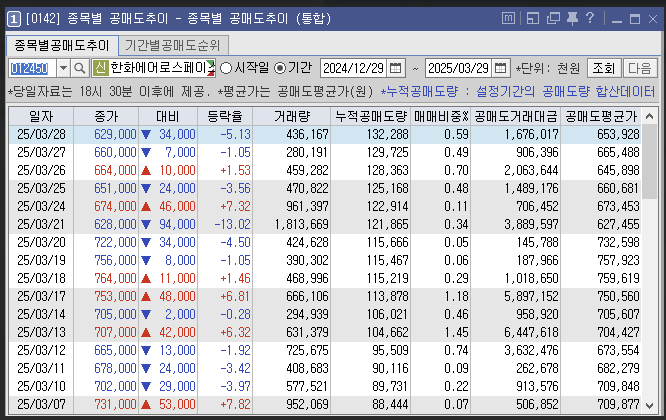Click the 공매도평균가 column header
The image size is (666, 420).
(601, 116)
